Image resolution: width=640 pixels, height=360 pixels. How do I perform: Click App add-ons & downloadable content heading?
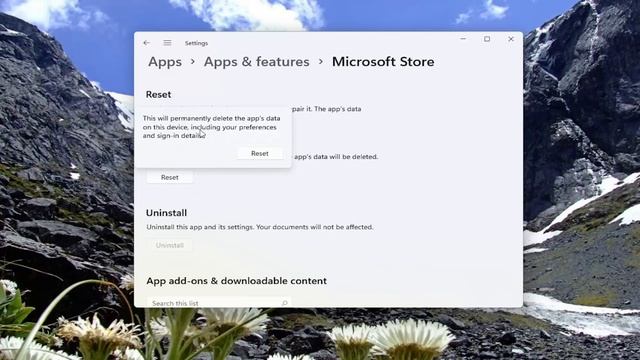tap(236, 281)
